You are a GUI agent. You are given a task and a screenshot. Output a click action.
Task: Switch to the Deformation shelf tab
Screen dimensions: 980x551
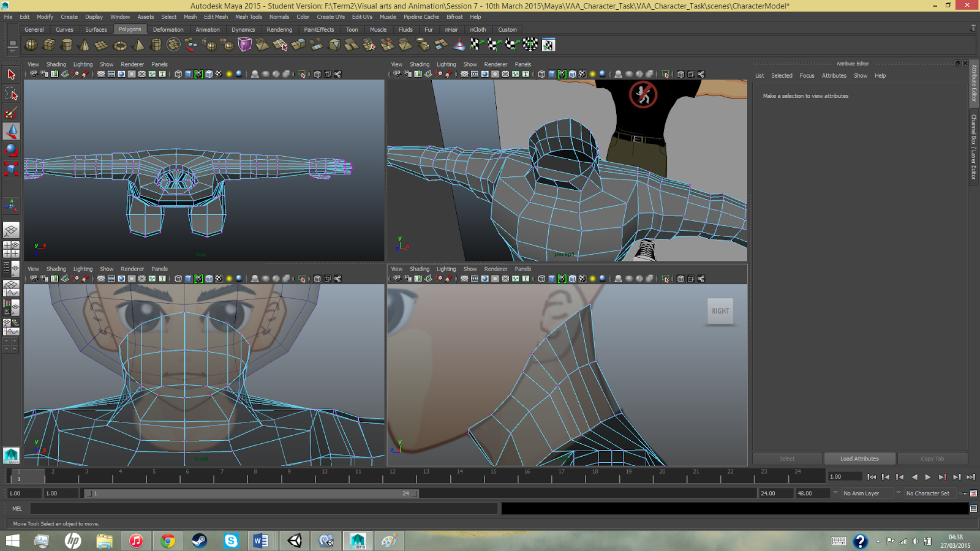168,29
